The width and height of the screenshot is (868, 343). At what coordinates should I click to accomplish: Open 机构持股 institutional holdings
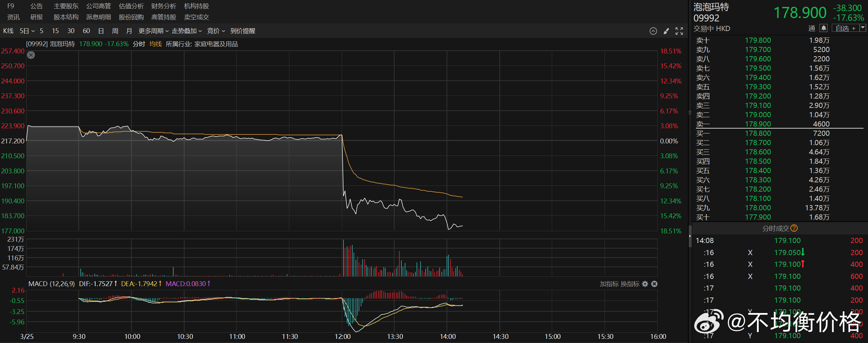coord(197,6)
